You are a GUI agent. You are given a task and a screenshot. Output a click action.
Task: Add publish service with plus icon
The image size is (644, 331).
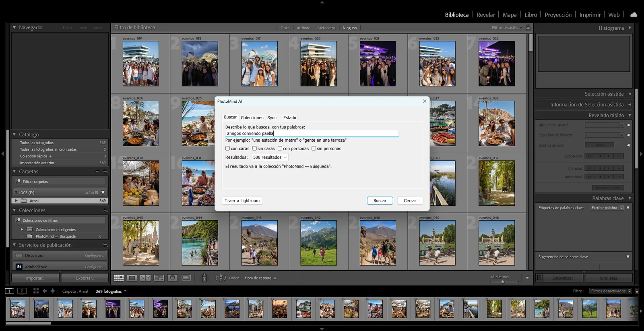click(x=105, y=245)
